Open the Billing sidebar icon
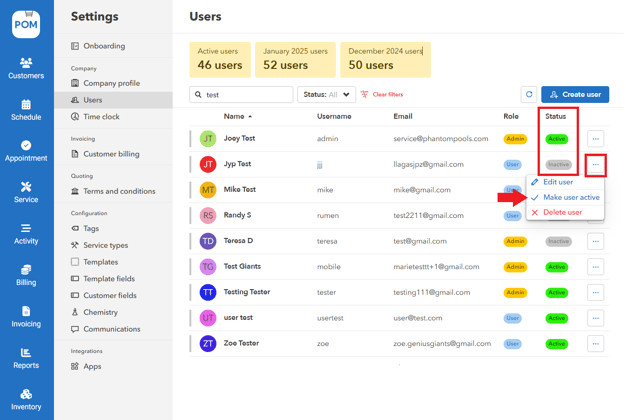The image size is (626, 420). click(26, 275)
